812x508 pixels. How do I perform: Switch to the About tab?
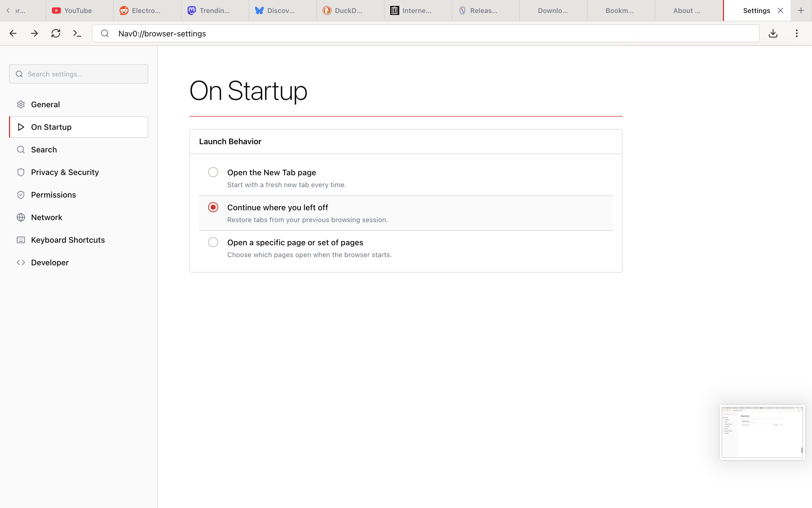coord(689,10)
